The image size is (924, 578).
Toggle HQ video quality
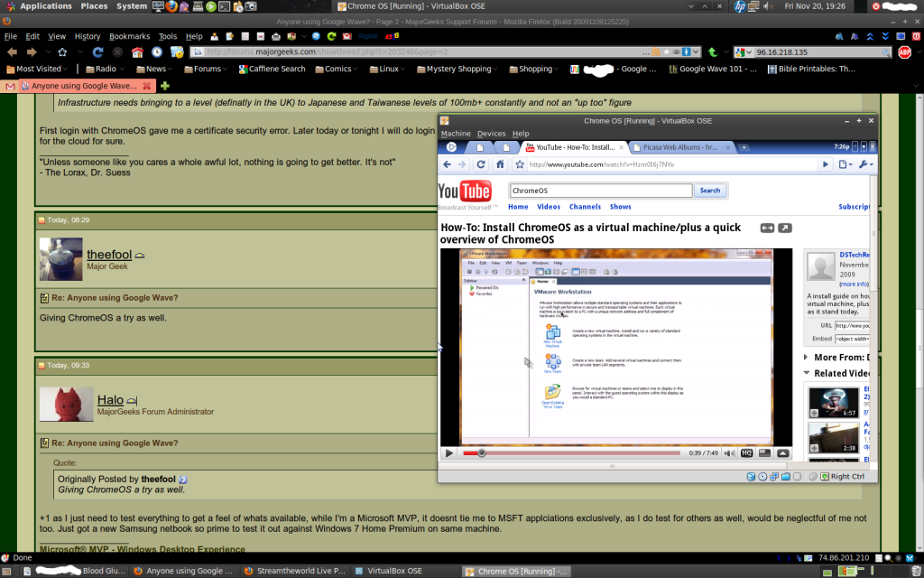[746, 452]
